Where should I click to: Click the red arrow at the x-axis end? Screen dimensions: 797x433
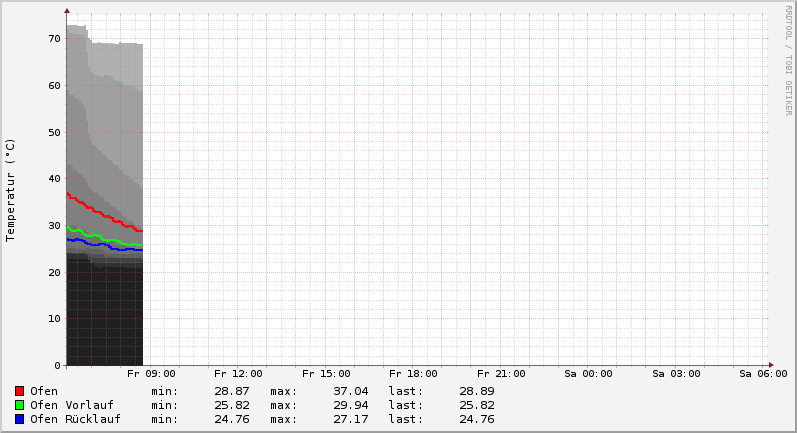[x=770, y=365]
